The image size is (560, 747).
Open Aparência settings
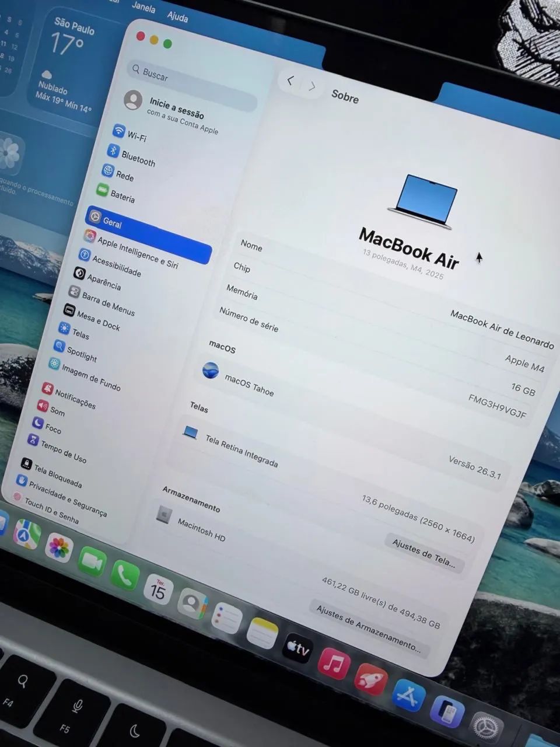point(97,278)
